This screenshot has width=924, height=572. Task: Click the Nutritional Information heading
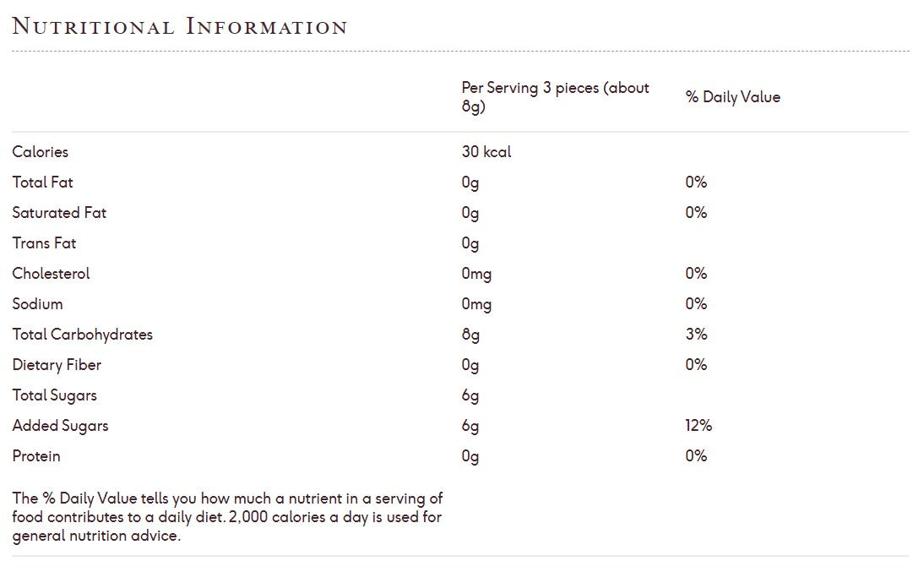click(x=180, y=27)
